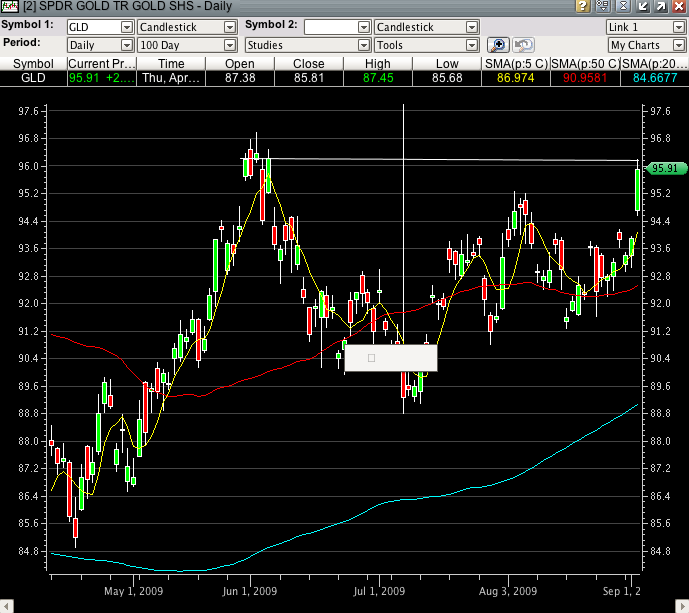Click the chart app icon in title bar
The image size is (689, 613).
(10, 7)
